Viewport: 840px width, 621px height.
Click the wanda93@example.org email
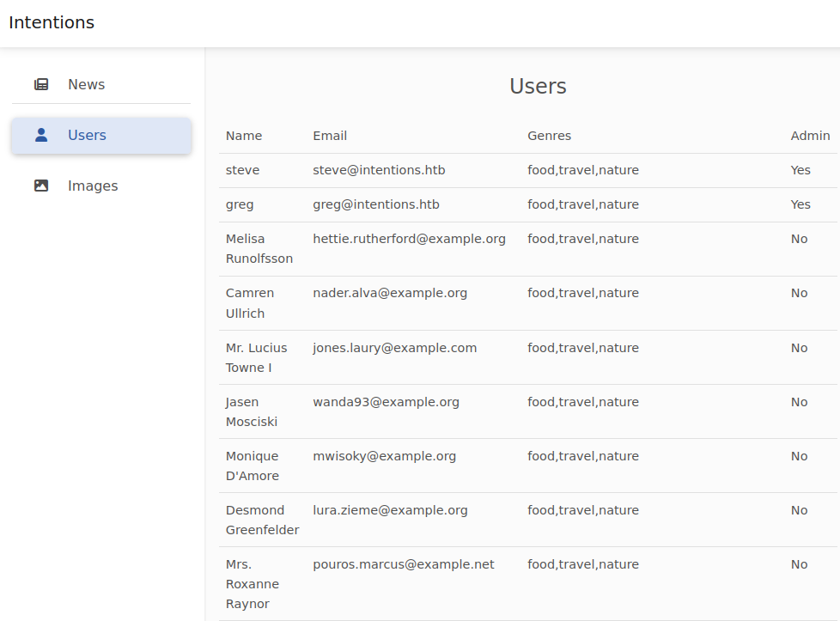[386, 402]
